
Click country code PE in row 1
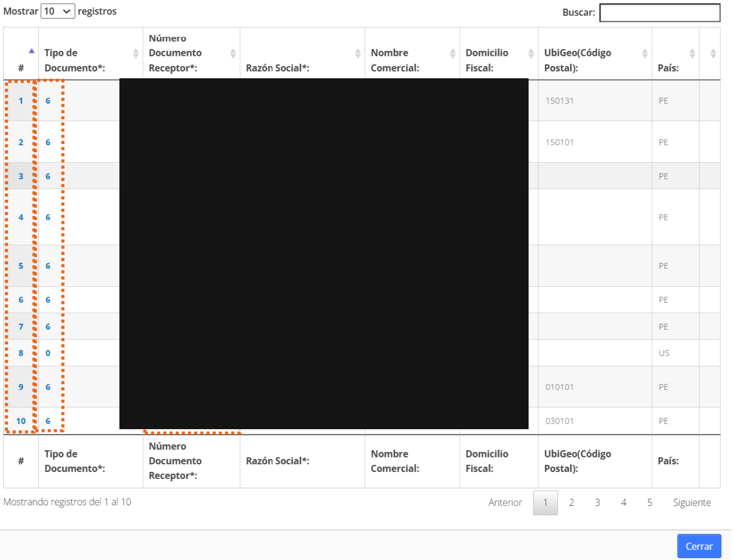(x=663, y=101)
